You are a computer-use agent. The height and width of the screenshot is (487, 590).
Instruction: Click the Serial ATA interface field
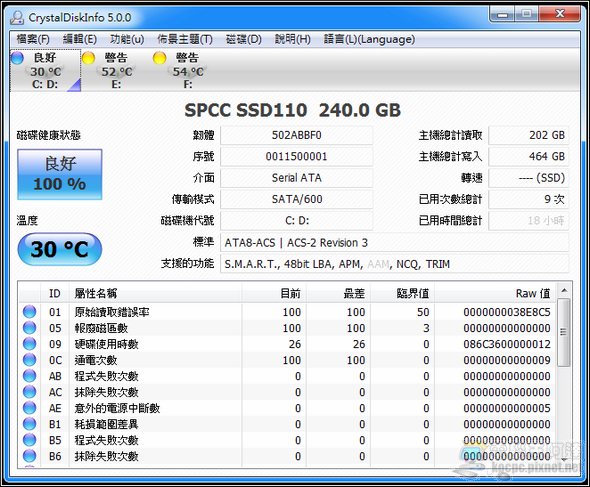click(297, 178)
